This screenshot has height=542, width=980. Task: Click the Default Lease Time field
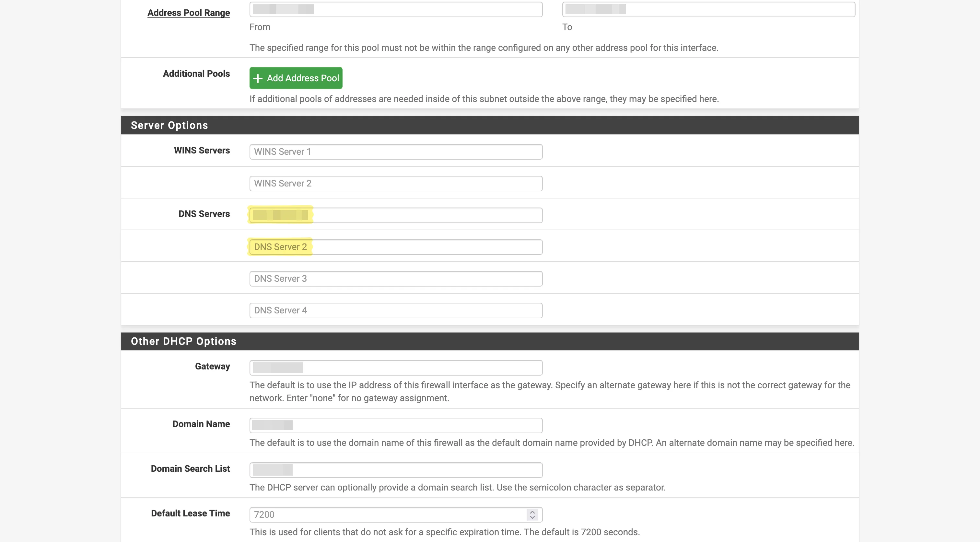pos(396,514)
